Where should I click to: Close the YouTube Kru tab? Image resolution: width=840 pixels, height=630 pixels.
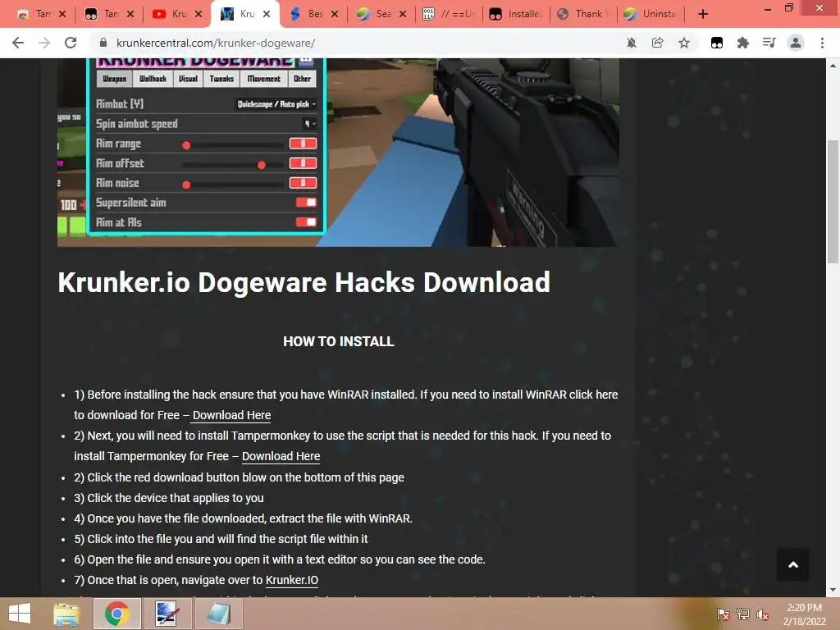point(199,14)
